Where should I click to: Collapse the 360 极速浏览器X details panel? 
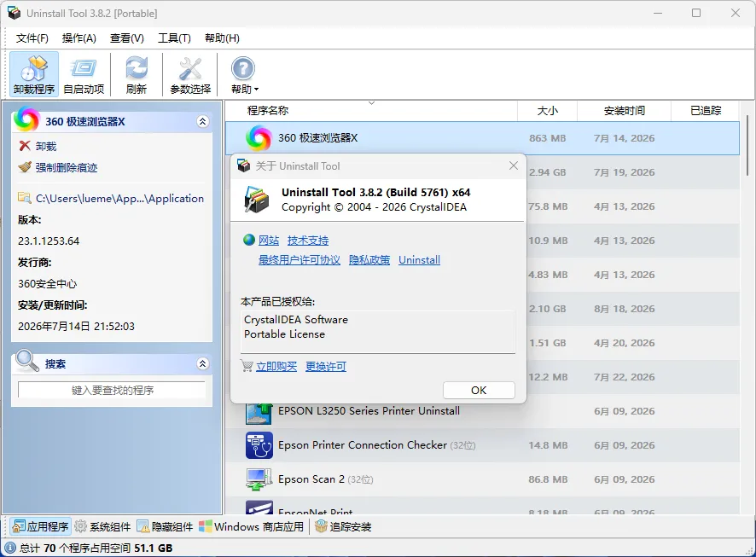(x=202, y=121)
